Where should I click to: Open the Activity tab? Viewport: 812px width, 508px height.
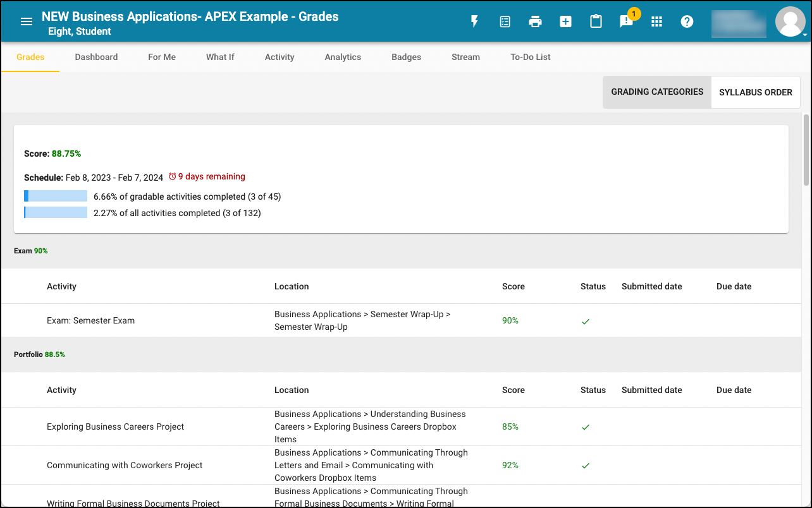[280, 57]
